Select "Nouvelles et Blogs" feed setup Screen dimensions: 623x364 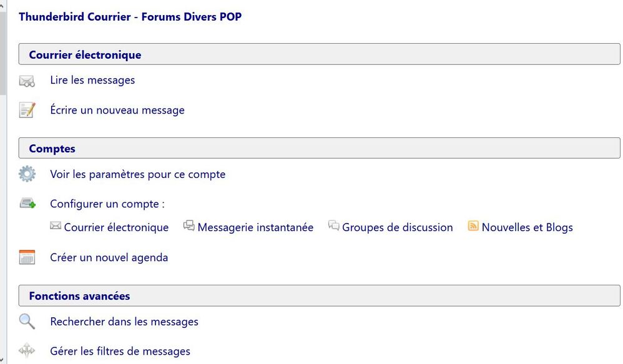[x=527, y=227]
